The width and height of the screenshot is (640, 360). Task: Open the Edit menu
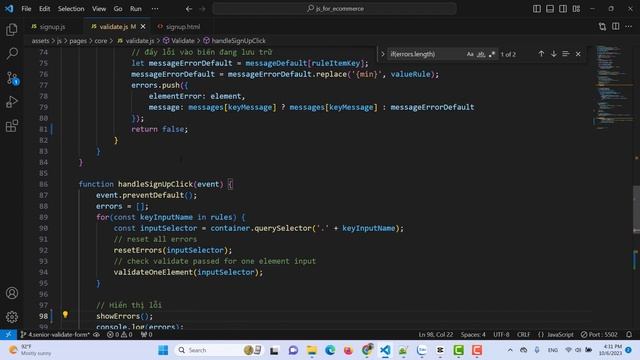coord(44,9)
